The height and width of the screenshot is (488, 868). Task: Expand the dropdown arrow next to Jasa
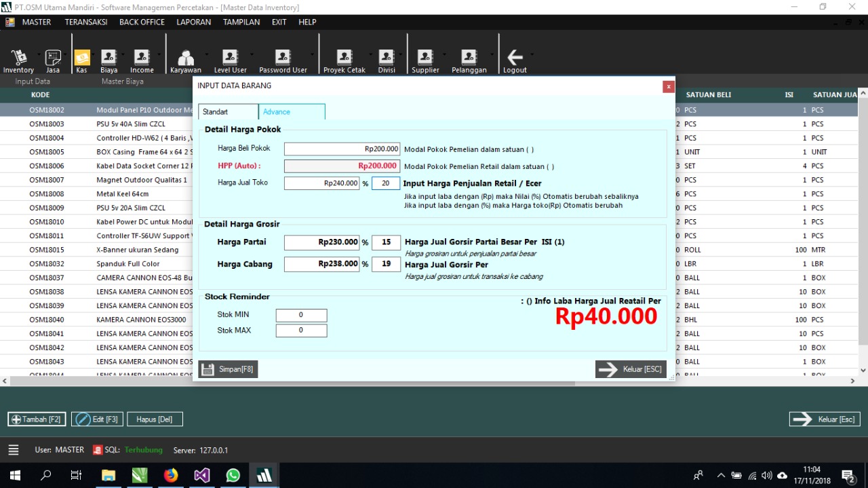pyautogui.click(x=66, y=54)
